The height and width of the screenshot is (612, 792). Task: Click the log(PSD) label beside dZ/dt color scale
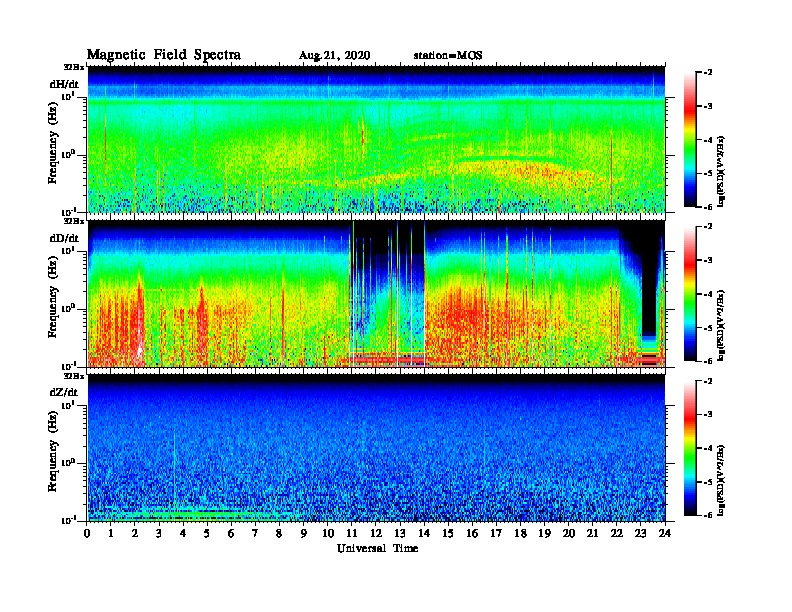(x=721, y=480)
